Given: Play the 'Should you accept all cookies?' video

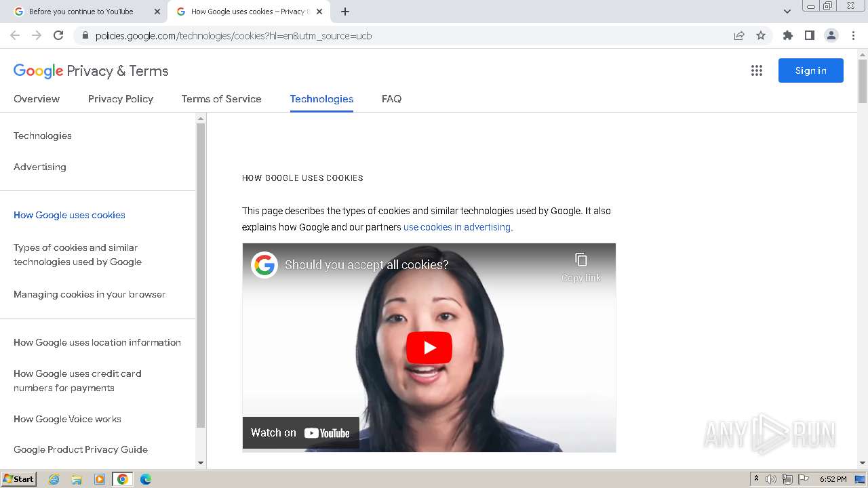Looking at the screenshot, I should pyautogui.click(x=429, y=348).
